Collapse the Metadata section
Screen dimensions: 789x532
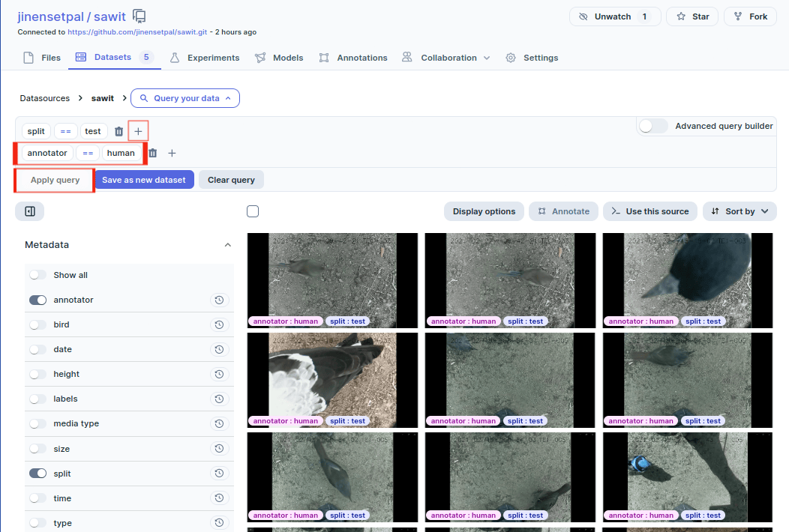pyautogui.click(x=228, y=245)
